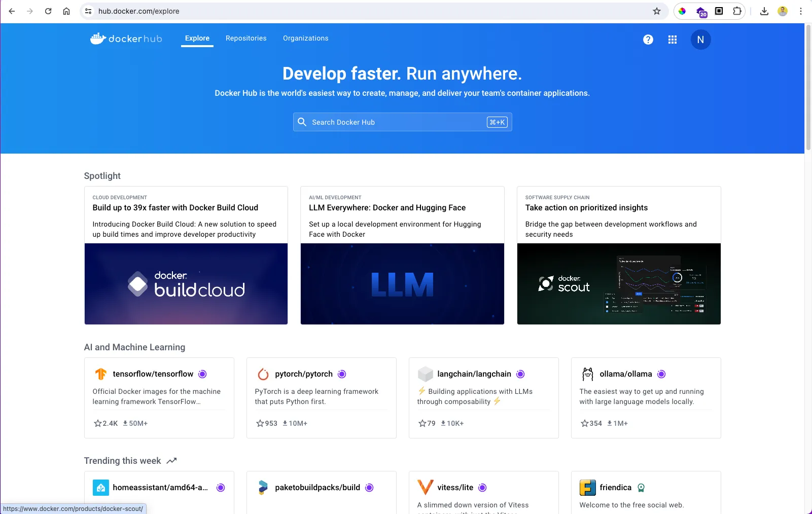
Task: Click the ⌘+K shortcut badge
Action: click(497, 122)
